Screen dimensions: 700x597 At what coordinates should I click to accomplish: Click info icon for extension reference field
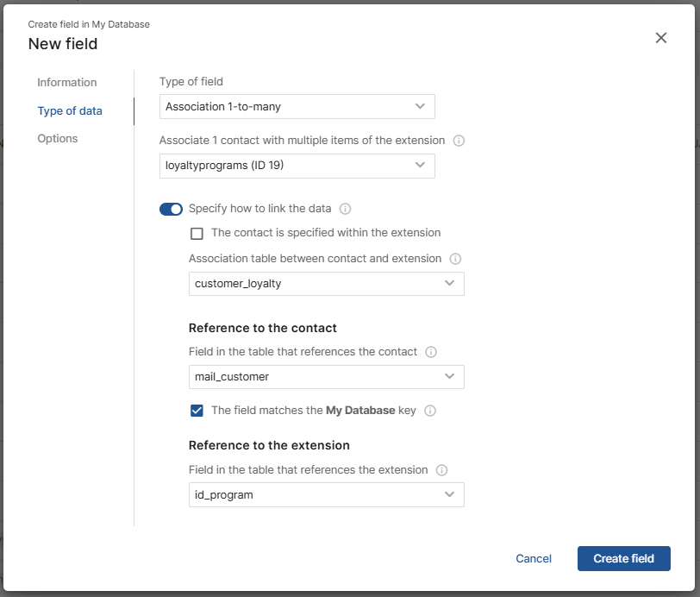click(x=441, y=470)
